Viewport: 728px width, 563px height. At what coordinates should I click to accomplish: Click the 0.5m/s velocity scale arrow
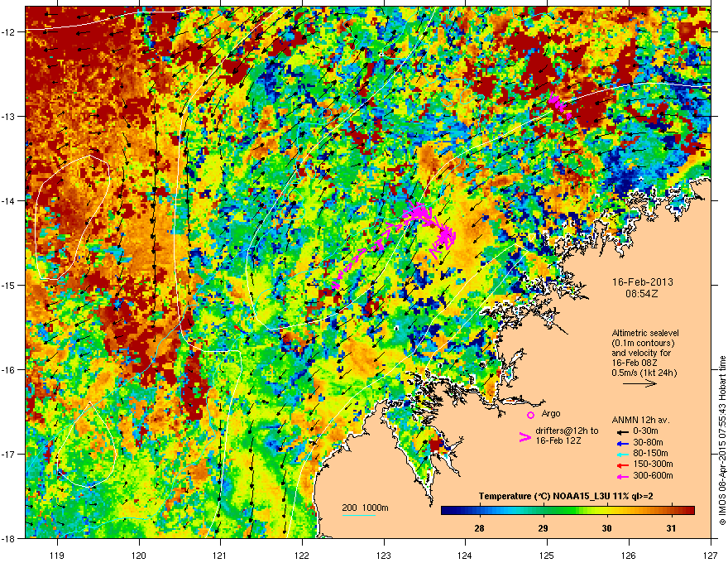point(639,383)
